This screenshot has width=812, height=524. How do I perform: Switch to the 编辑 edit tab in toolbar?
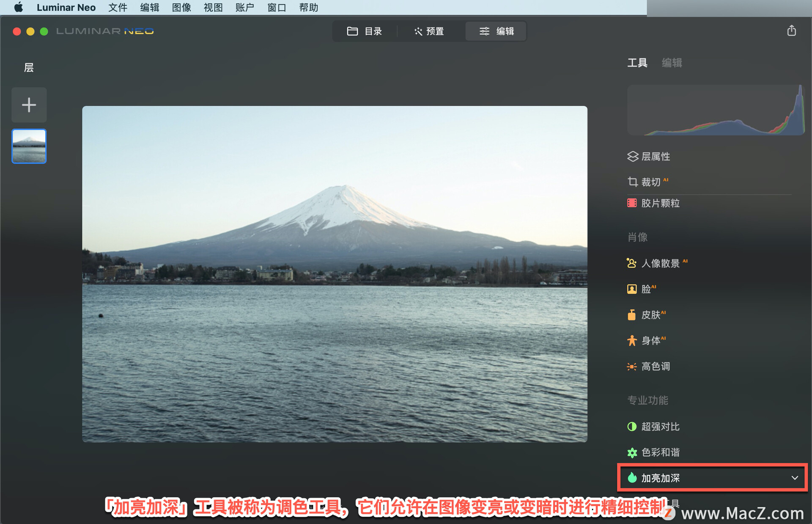pyautogui.click(x=496, y=31)
